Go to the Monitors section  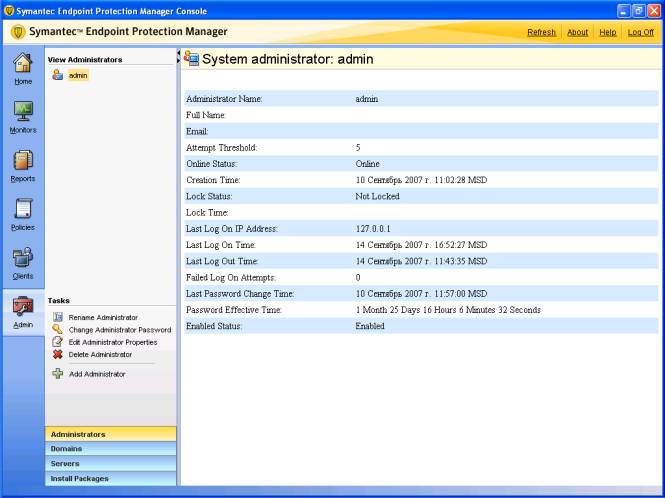click(22, 113)
